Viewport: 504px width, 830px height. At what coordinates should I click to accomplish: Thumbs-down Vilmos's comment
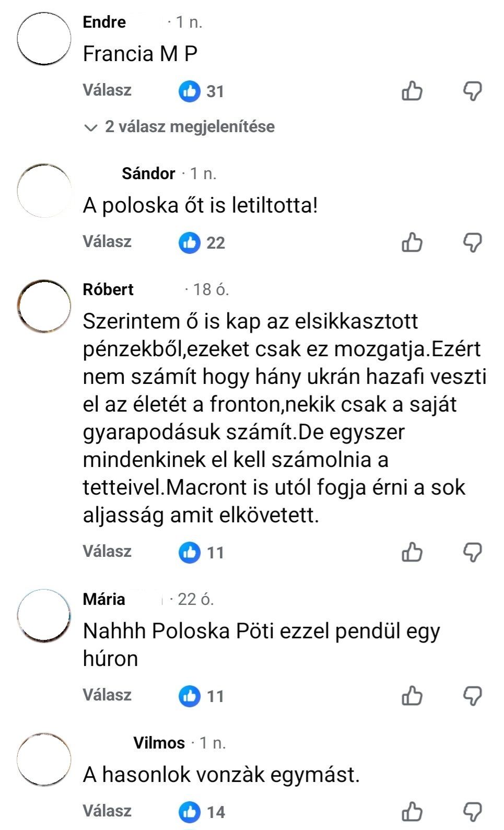pyautogui.click(x=473, y=812)
